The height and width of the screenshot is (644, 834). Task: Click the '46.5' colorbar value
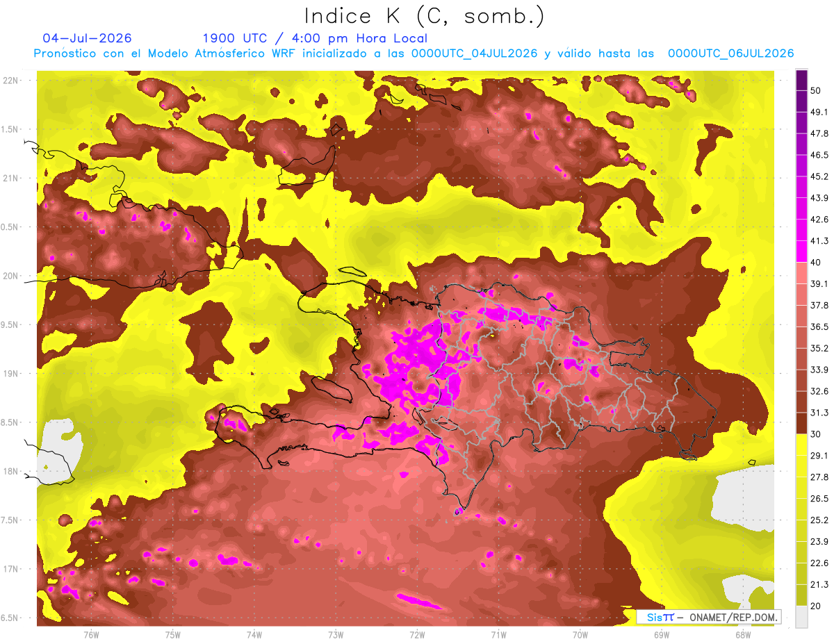tap(819, 155)
